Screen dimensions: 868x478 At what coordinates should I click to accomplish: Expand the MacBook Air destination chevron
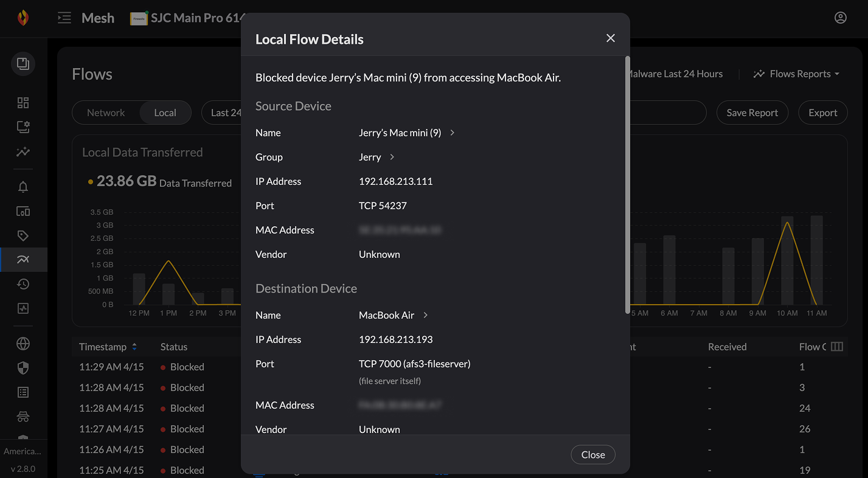(x=425, y=315)
